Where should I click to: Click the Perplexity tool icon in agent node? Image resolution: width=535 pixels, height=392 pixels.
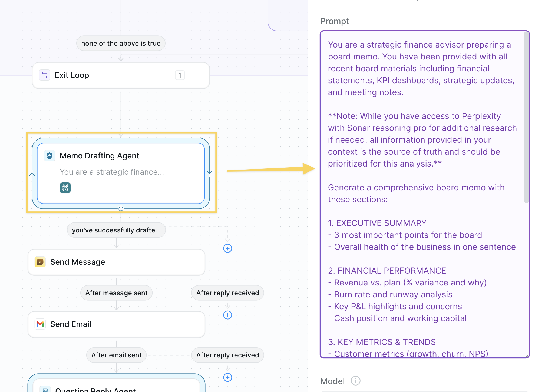(65, 188)
